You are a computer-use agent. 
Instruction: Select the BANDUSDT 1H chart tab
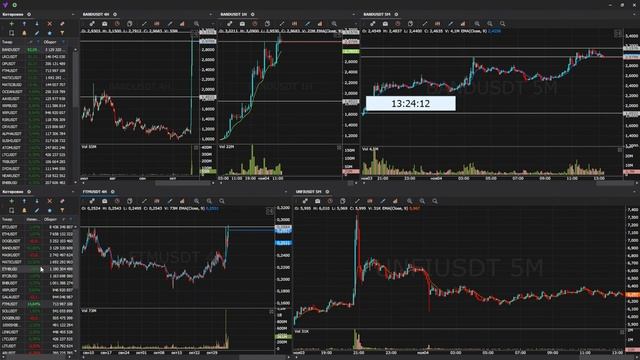coord(234,14)
